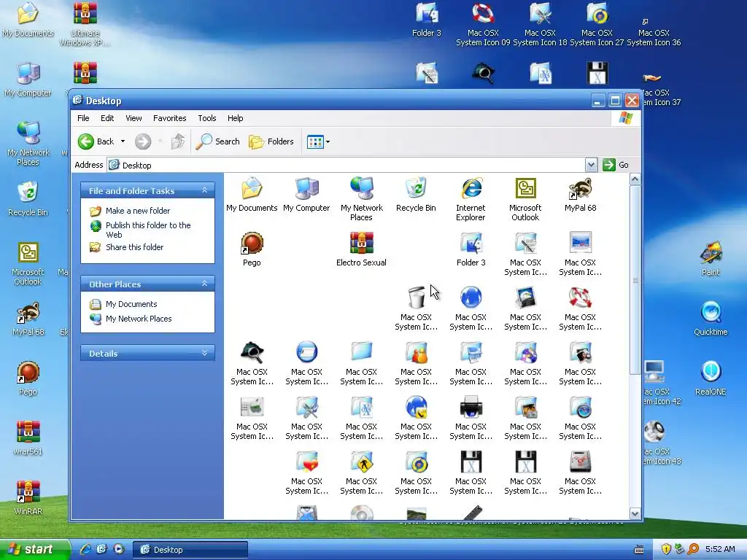Click the Start button
Viewport: 747px width, 560px height.
[x=34, y=550]
